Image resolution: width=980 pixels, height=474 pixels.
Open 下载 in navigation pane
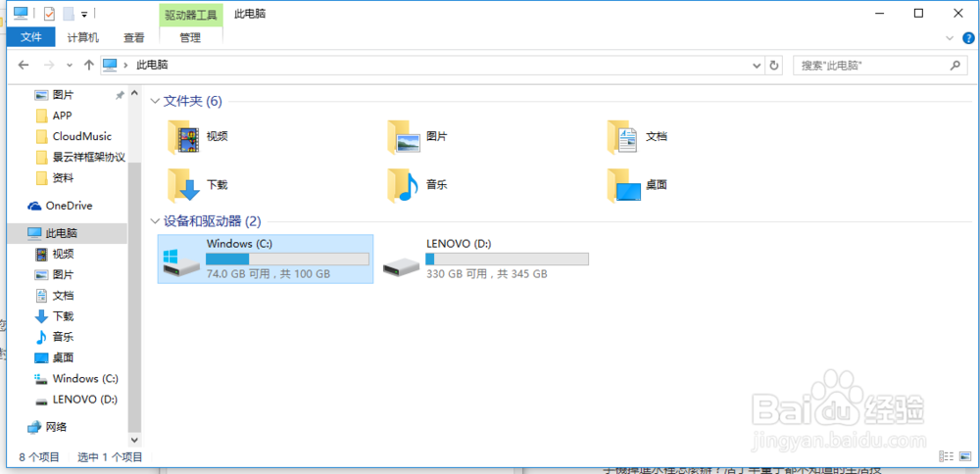[54, 316]
